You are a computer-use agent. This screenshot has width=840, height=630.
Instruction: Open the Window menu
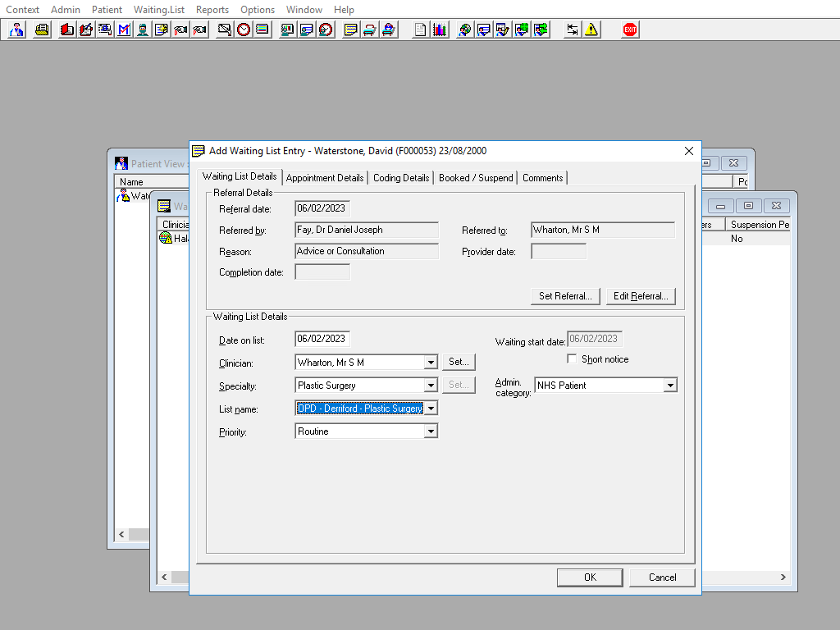pos(304,10)
